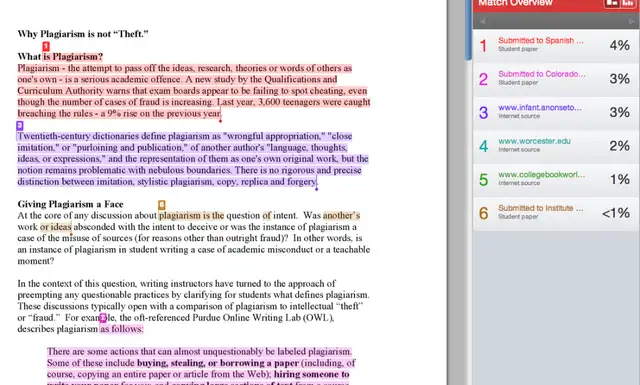Click magenta match flag 2 in 'For example'
The width and height of the screenshot is (640, 385).
pos(103,318)
